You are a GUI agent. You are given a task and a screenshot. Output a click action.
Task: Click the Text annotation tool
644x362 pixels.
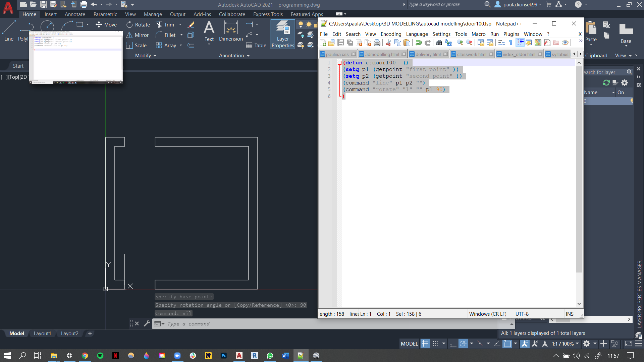point(209,31)
